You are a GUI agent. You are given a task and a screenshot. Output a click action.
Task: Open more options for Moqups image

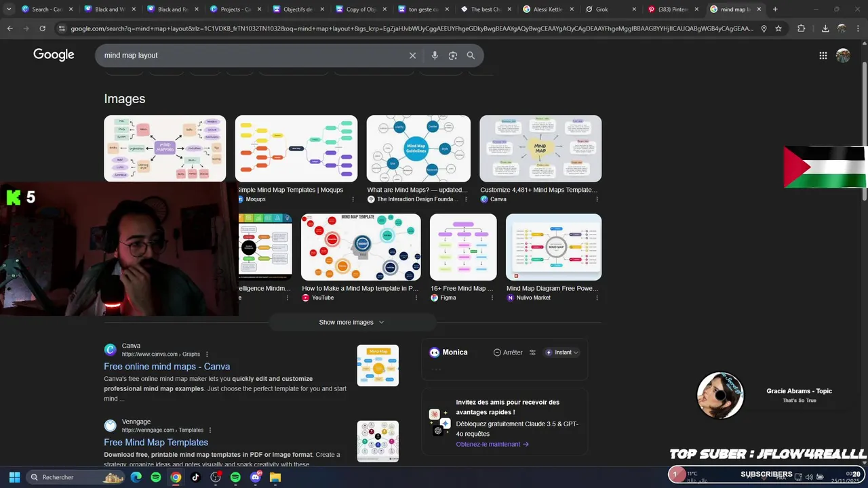click(353, 199)
